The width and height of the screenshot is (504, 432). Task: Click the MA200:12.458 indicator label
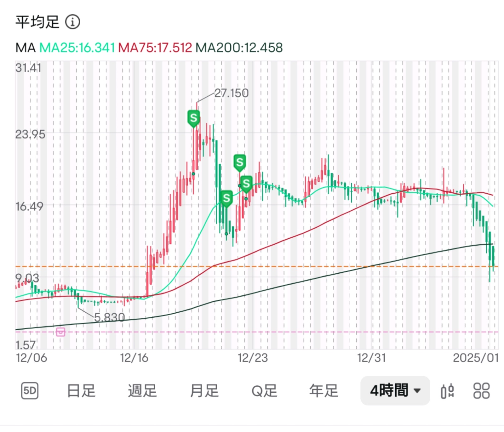coord(239,48)
